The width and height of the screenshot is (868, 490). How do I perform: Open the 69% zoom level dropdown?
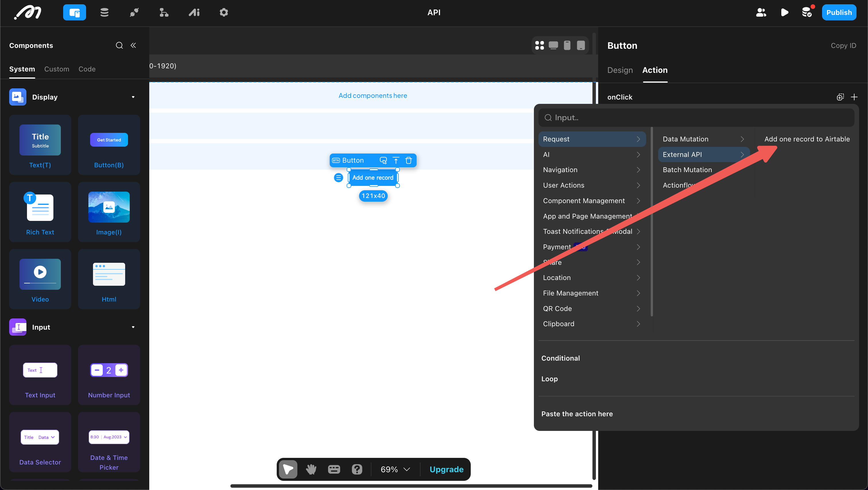click(x=395, y=469)
